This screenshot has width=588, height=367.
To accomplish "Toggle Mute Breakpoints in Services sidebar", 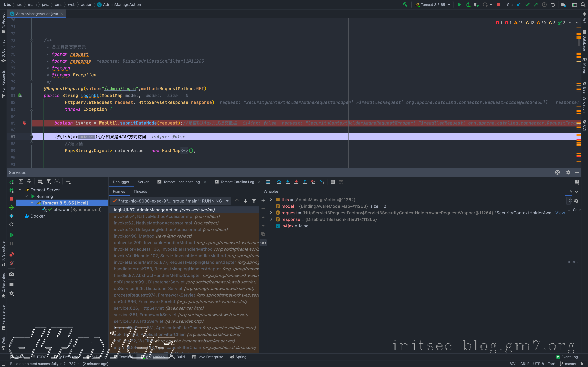I will pos(11,263).
